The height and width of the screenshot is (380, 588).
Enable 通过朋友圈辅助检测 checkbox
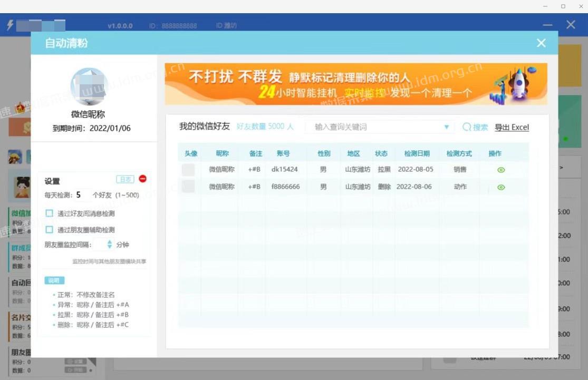pos(49,229)
